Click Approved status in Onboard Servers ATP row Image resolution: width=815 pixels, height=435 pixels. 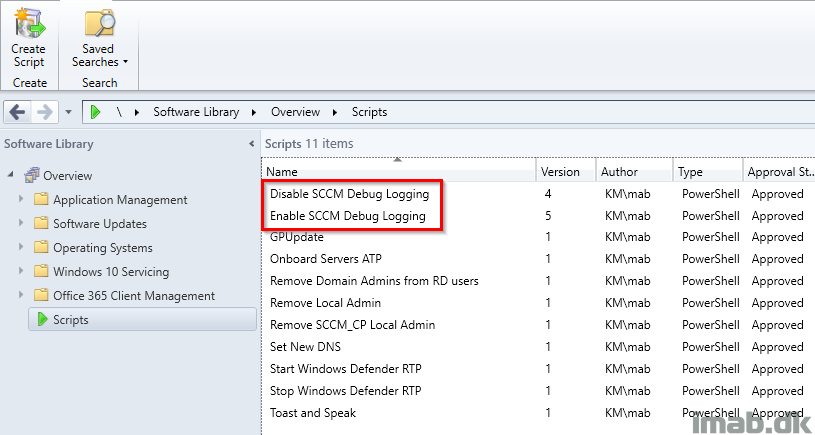pyautogui.click(x=777, y=259)
